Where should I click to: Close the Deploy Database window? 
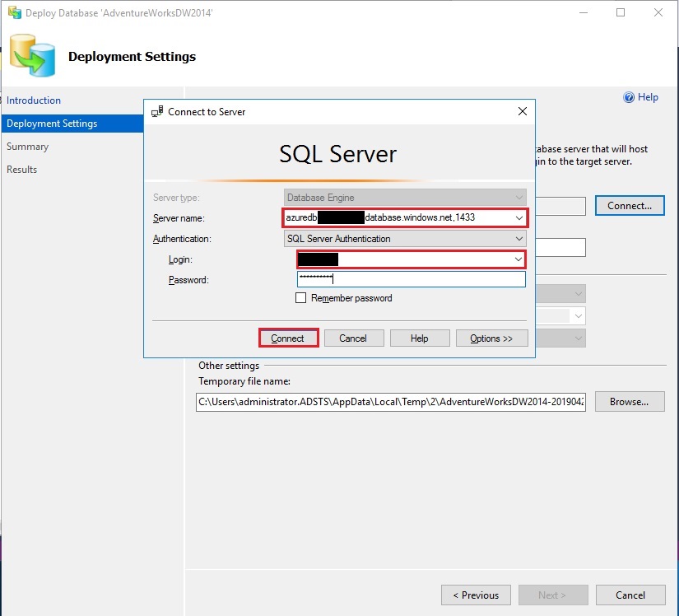coord(658,12)
